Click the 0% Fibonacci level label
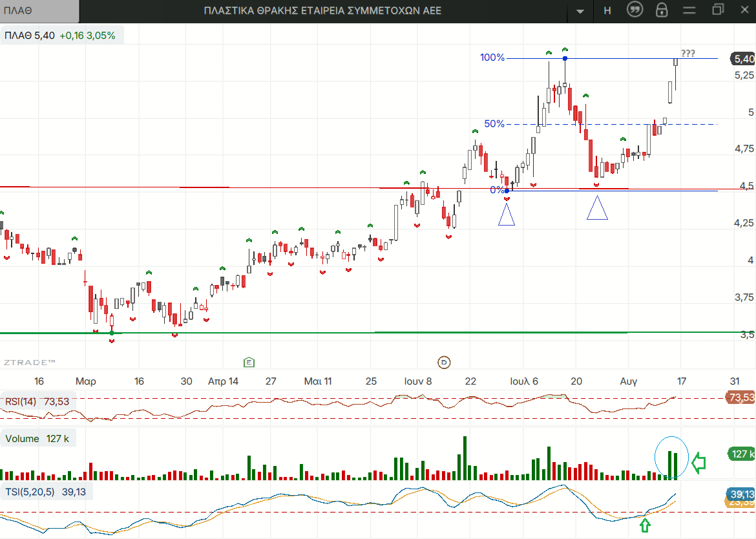 click(x=497, y=190)
